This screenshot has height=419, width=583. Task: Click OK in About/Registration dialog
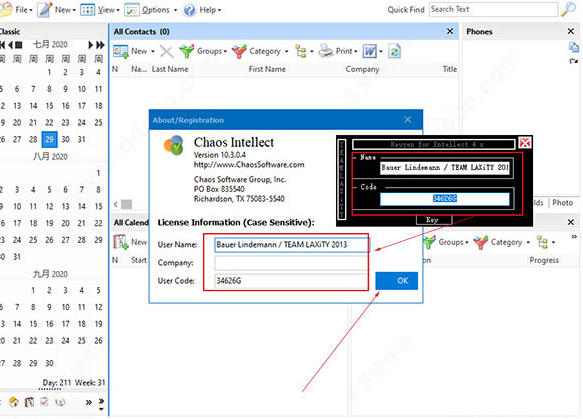tap(396, 281)
